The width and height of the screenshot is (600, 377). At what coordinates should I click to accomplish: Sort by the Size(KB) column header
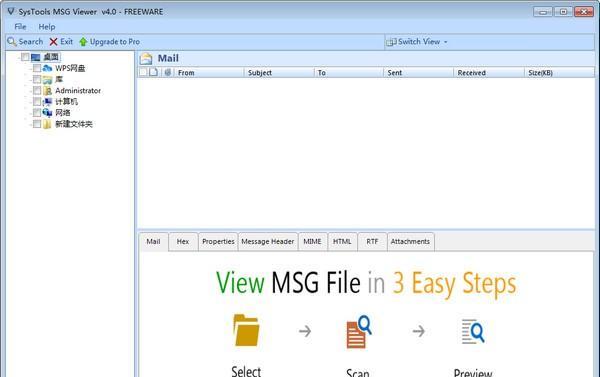(x=559, y=72)
